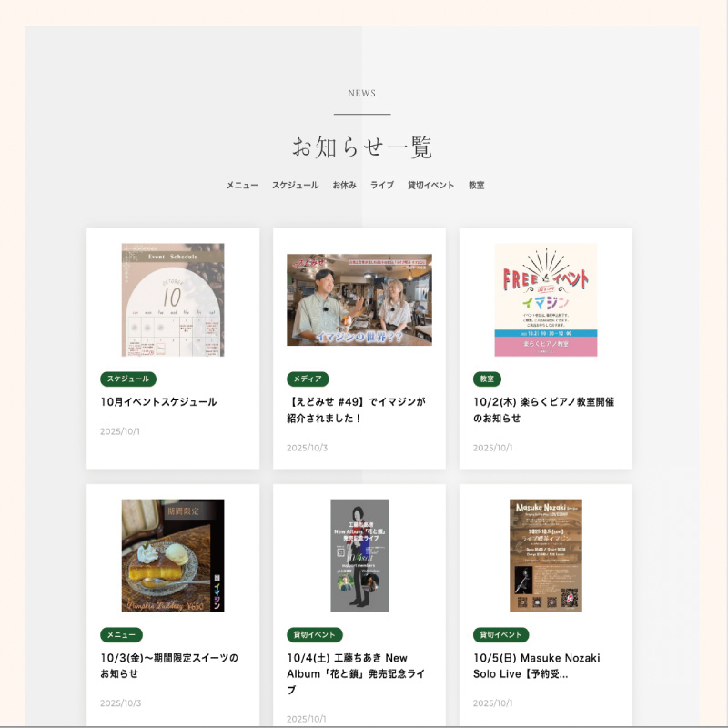Choose the 教室 category filter
The height and width of the screenshot is (728, 728).
point(476,186)
